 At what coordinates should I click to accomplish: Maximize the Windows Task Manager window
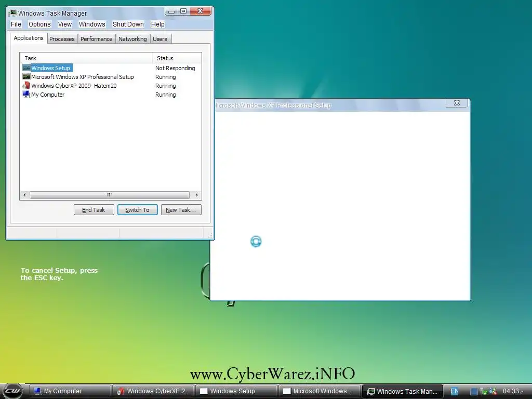(x=183, y=11)
